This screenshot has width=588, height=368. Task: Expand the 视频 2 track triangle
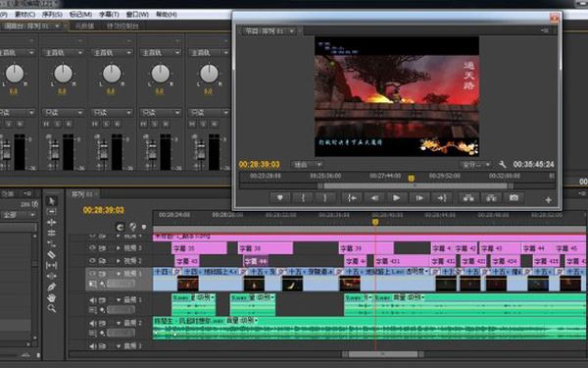click(119, 261)
